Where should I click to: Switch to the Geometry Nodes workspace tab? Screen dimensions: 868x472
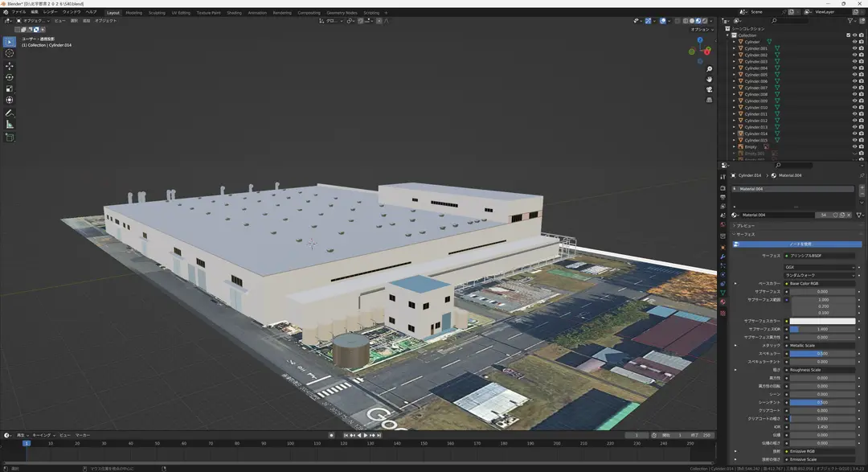(342, 13)
